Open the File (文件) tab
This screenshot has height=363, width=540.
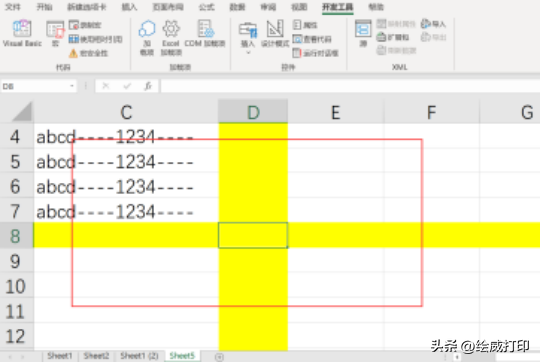[13, 7]
